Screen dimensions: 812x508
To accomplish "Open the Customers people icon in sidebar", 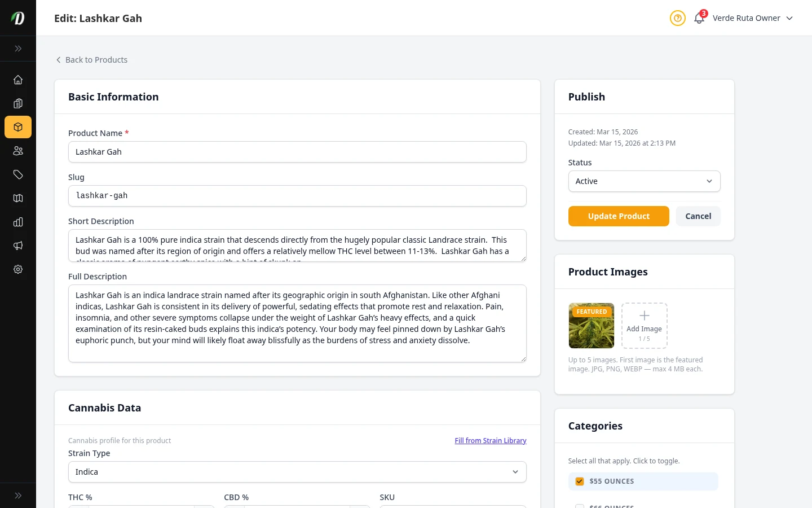I will coord(18,151).
